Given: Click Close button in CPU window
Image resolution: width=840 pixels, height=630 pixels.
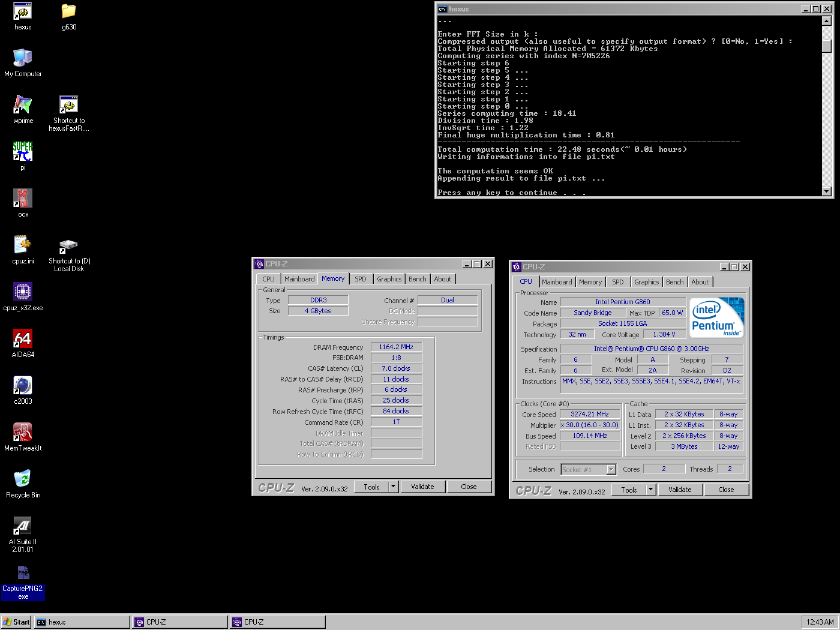Looking at the screenshot, I should coord(727,490).
